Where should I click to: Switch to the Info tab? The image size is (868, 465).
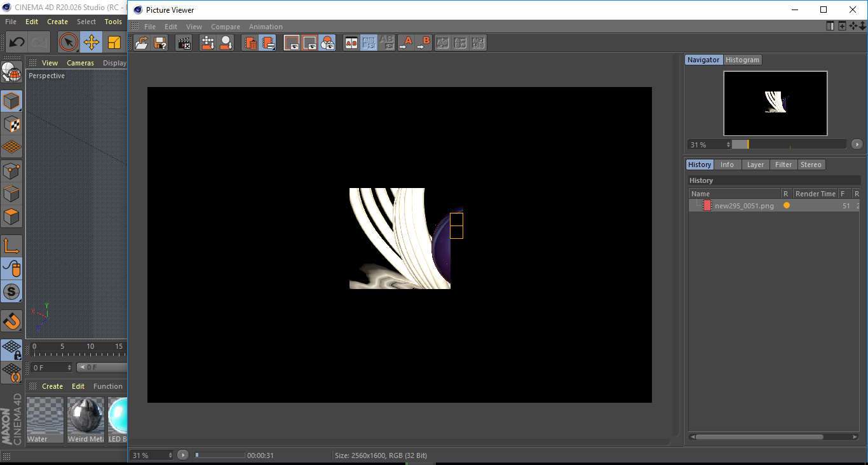pos(727,165)
